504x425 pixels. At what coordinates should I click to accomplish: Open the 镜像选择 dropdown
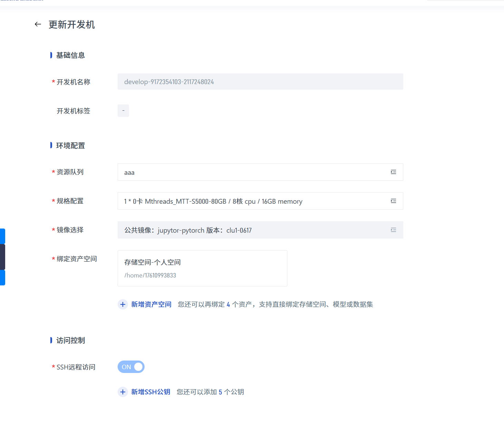(260, 230)
